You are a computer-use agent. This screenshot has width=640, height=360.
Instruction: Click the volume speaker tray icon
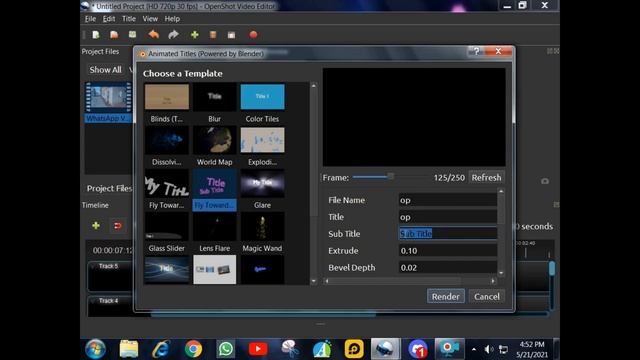488,349
